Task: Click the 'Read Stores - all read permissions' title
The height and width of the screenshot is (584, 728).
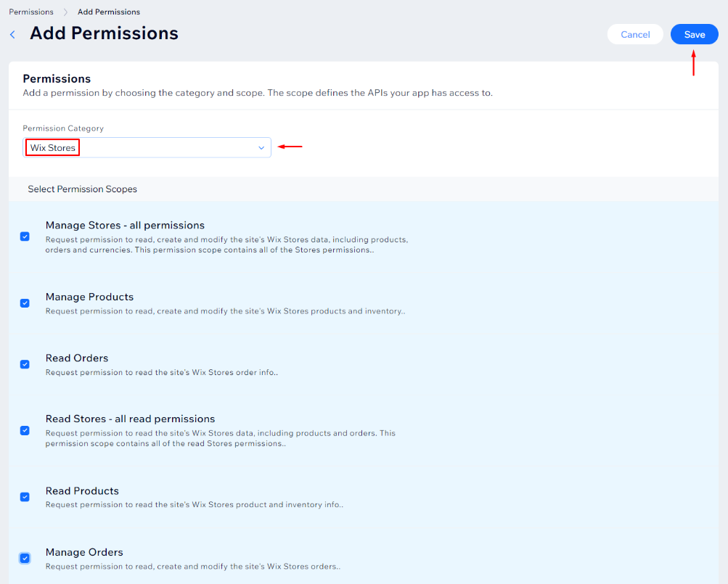Action: [130, 419]
